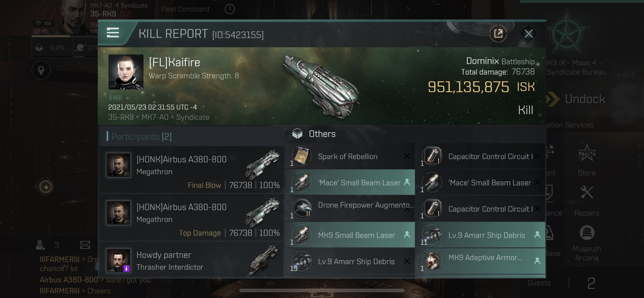Image resolution: width=644 pixels, height=298 pixels.
Task: Open the Repairs wrench icon
Action: pos(586,193)
